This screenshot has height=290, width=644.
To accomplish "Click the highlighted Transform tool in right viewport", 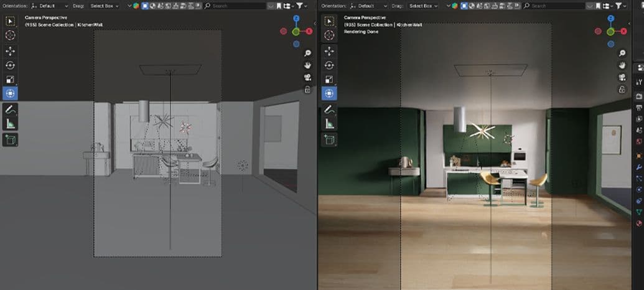I will 329,93.
